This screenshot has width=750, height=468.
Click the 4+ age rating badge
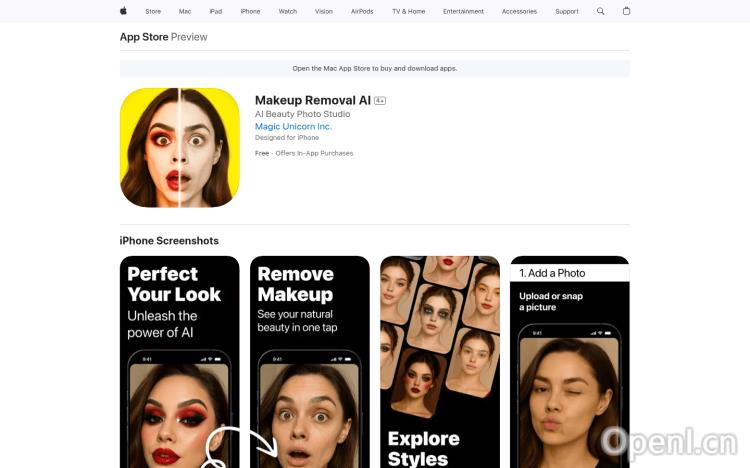[380, 100]
